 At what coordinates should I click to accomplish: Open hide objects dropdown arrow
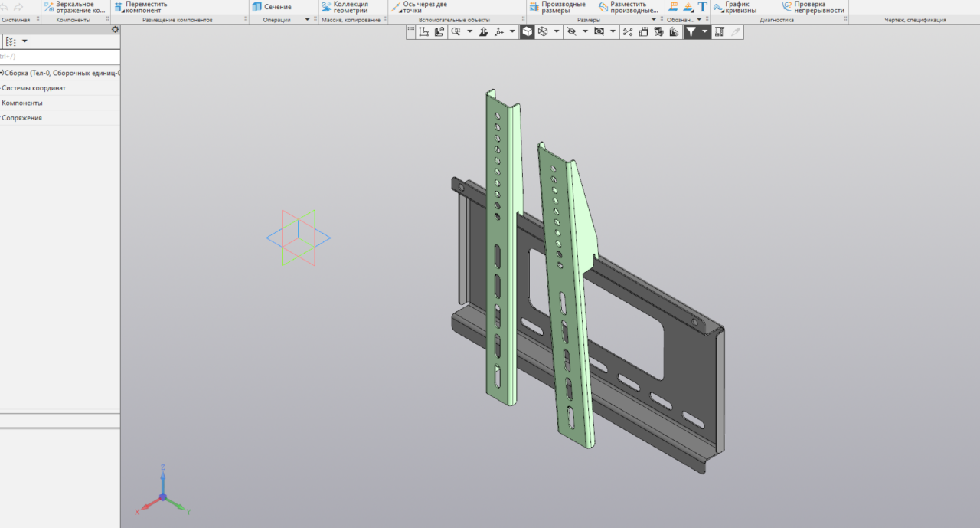585,31
